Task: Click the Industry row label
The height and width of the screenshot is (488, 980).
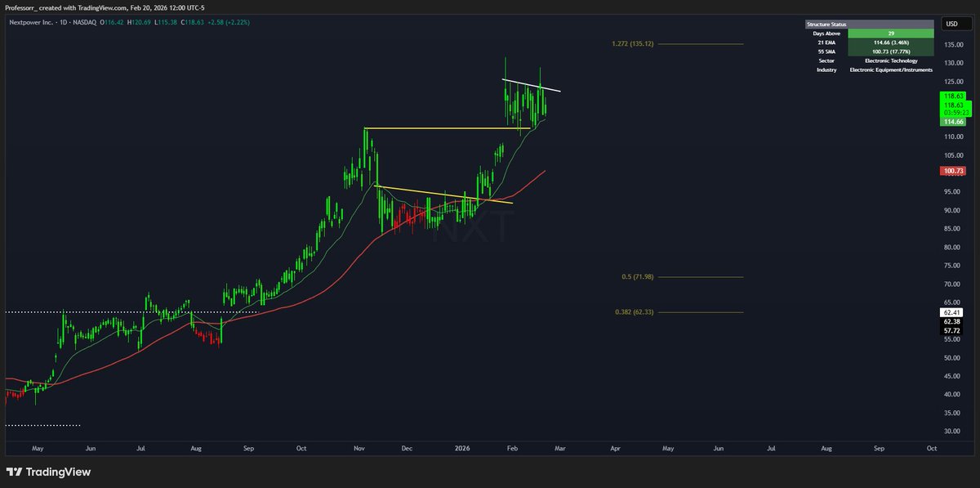Action: click(826, 69)
